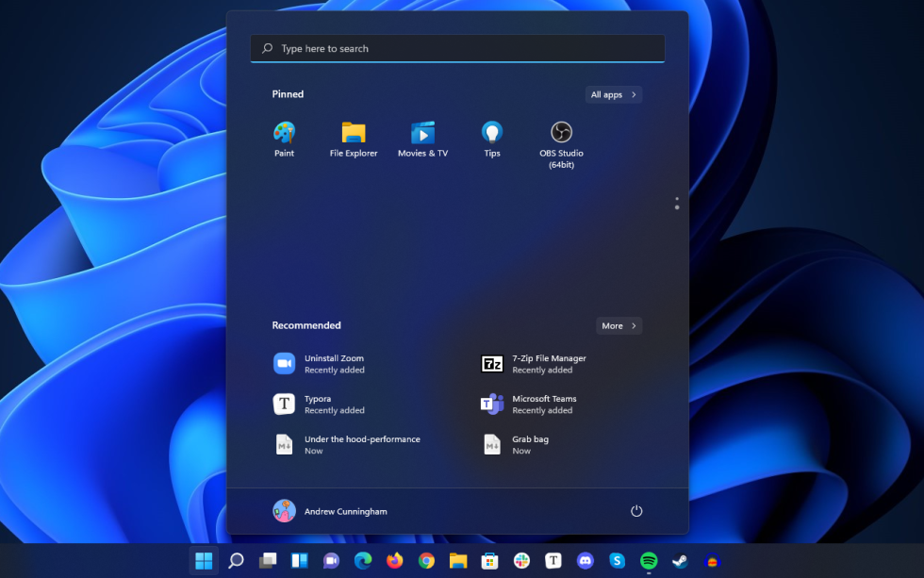Viewport: 924px width, 578px height.
Task: Open Firefox from the taskbar
Action: (394, 560)
